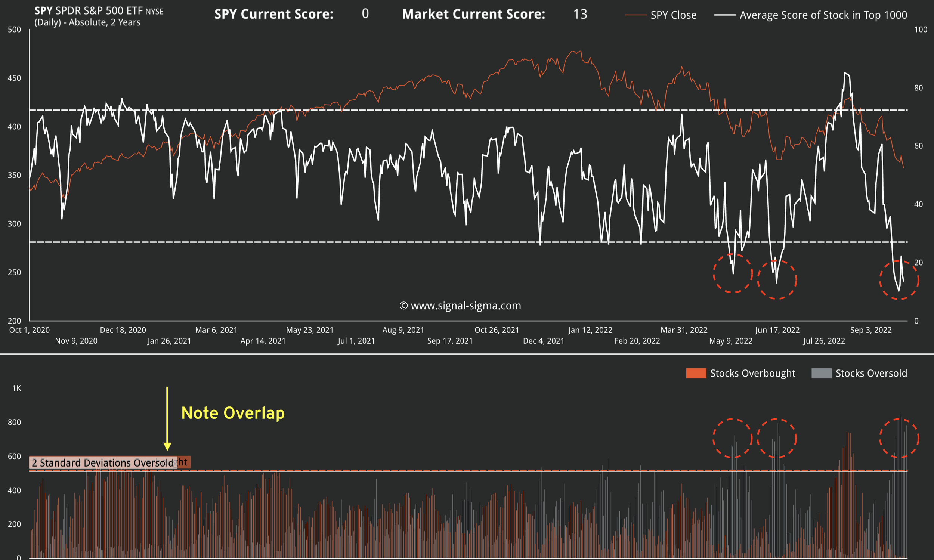This screenshot has height=560, width=934.
Task: Click the SPY Close legend line
Action: [x=636, y=15]
